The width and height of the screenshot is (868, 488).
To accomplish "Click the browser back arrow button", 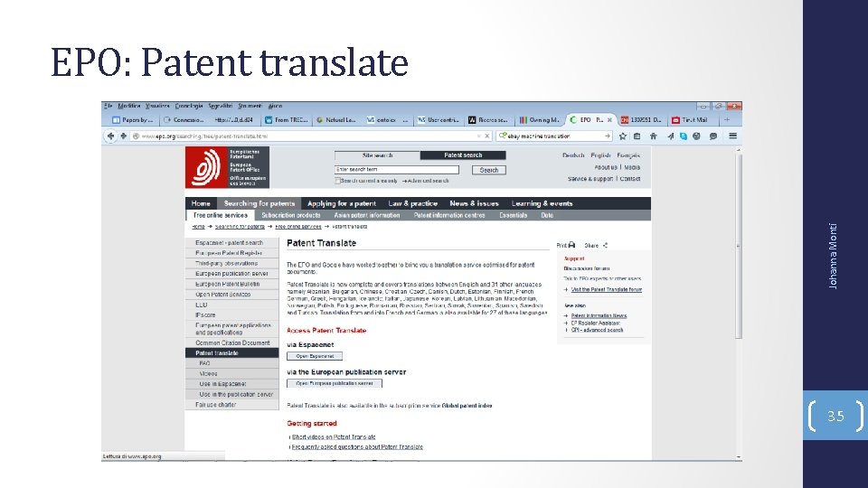I will pos(110,136).
